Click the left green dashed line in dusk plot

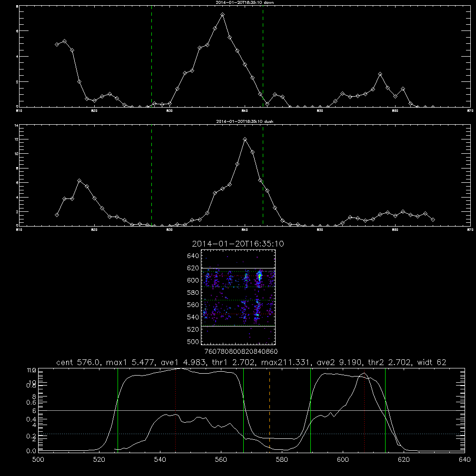pyautogui.click(x=151, y=175)
